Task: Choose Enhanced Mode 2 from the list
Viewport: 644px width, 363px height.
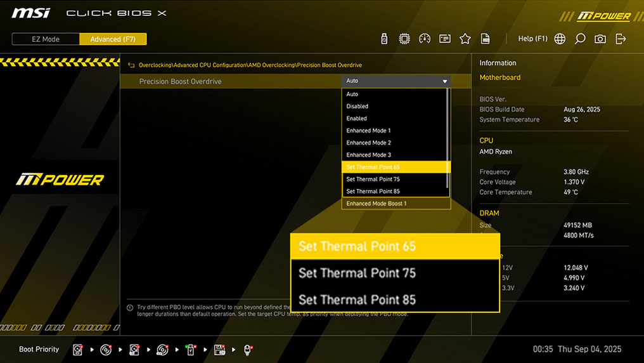Action: click(396, 143)
